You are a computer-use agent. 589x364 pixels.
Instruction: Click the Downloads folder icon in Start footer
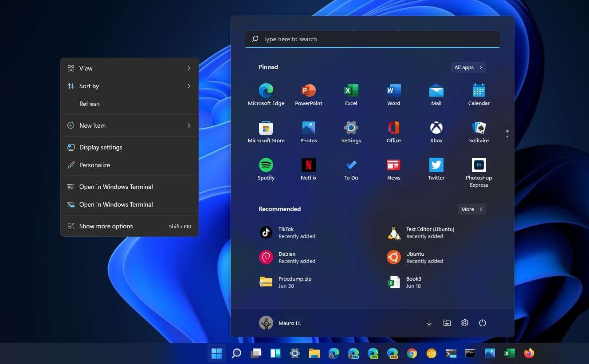coord(429,323)
